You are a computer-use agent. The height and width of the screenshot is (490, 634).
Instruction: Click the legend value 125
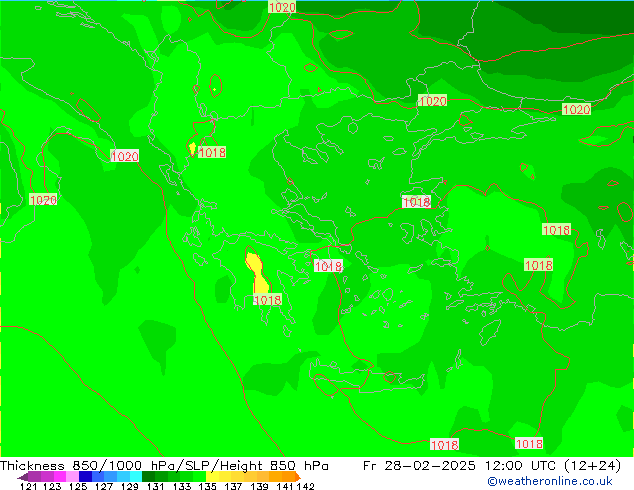pyautogui.click(x=78, y=486)
